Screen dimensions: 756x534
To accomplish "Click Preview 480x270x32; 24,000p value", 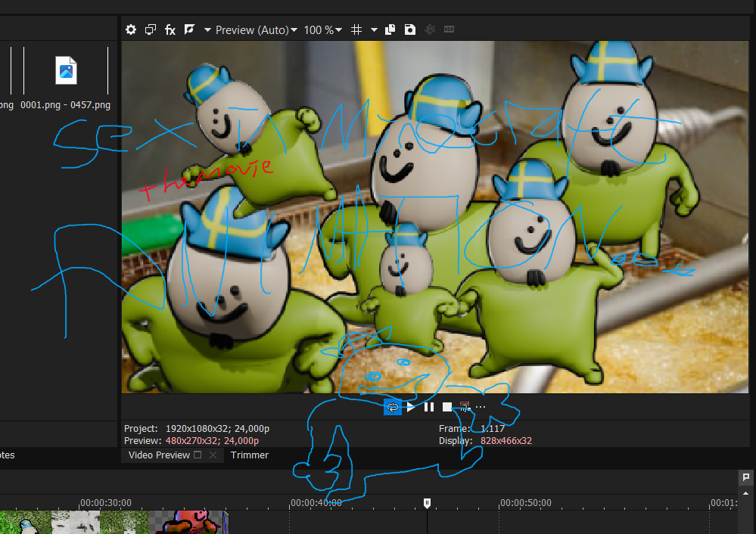I will 212,440.
